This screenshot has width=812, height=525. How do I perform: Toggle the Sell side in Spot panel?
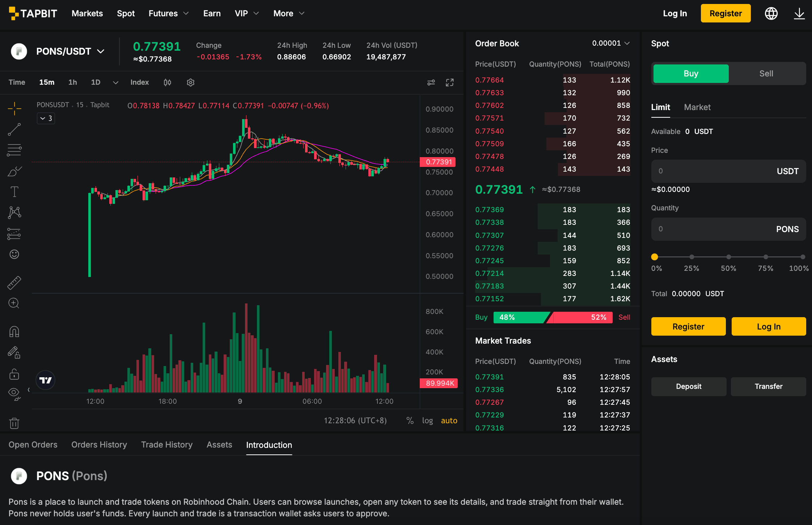766,73
